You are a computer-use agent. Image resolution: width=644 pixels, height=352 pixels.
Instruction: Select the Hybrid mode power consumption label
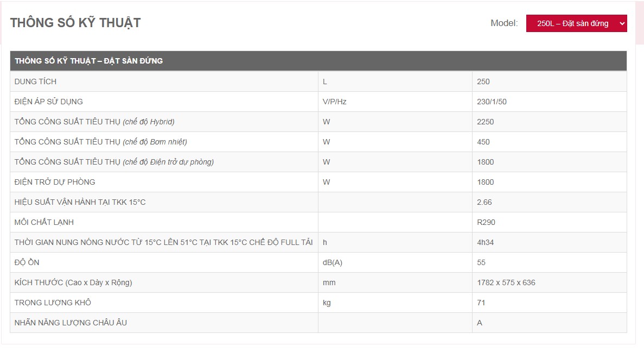pyautogui.click(x=94, y=122)
